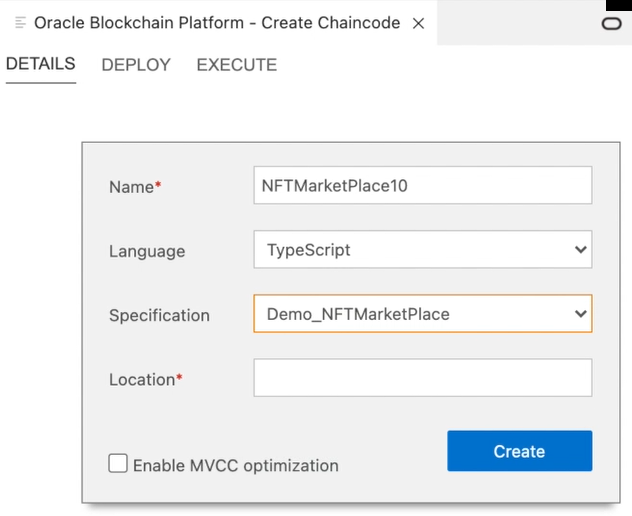Select the Oracle Blockchain Platform editor tab
Viewport: 632px width, 516px height.
point(219,23)
